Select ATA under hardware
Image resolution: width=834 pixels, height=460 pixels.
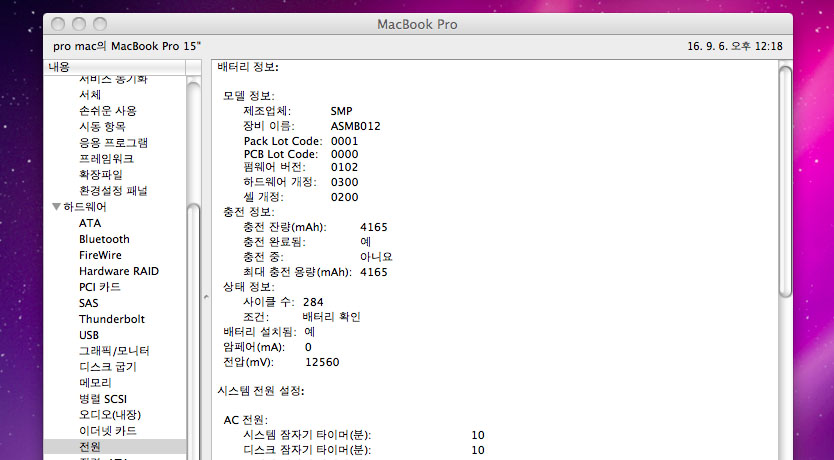(90, 223)
